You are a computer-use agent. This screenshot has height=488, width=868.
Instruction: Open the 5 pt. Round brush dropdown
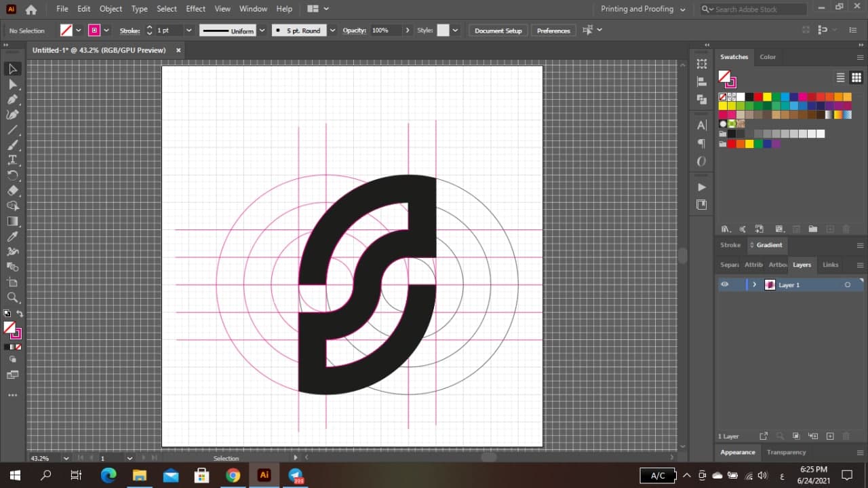332,31
